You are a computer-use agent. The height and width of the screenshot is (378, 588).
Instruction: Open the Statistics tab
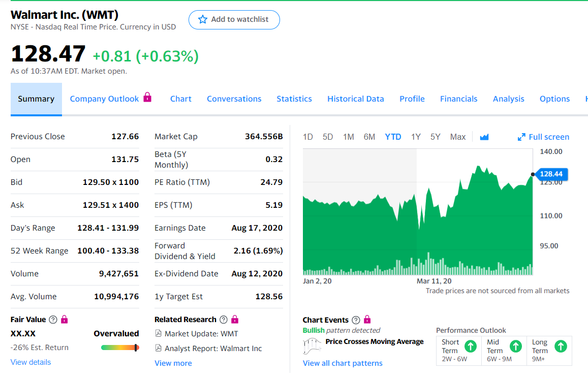(294, 99)
